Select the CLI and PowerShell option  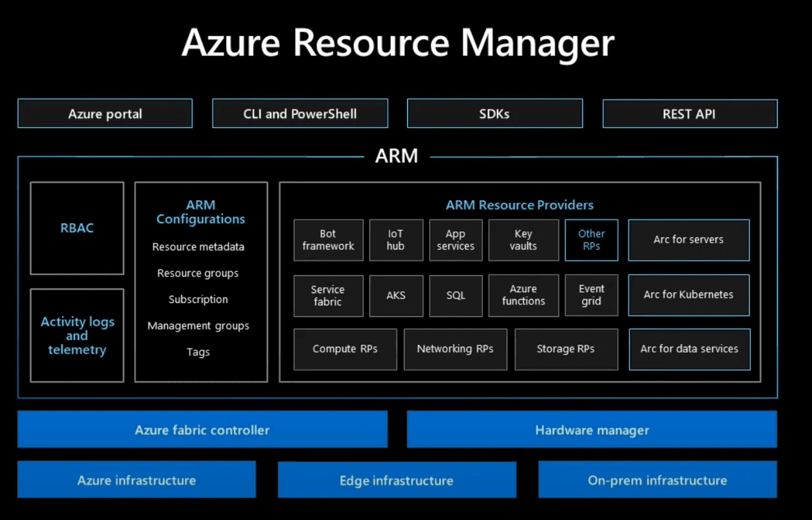pos(300,113)
